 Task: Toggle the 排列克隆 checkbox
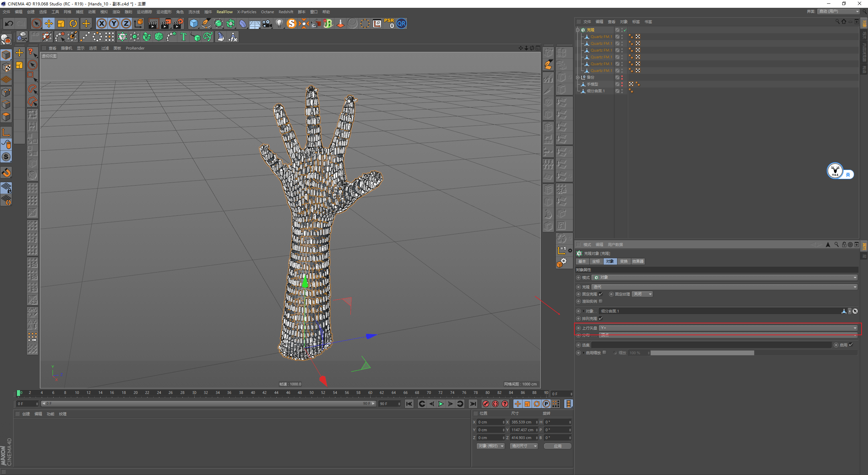[601, 319]
